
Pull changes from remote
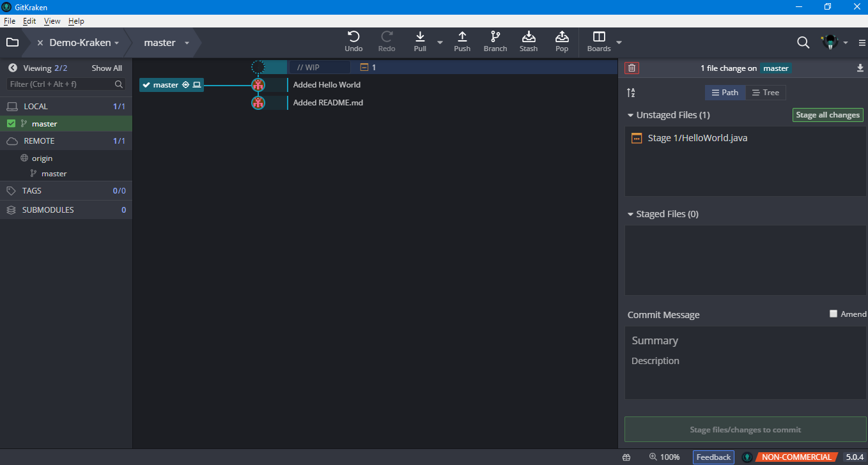pos(420,42)
